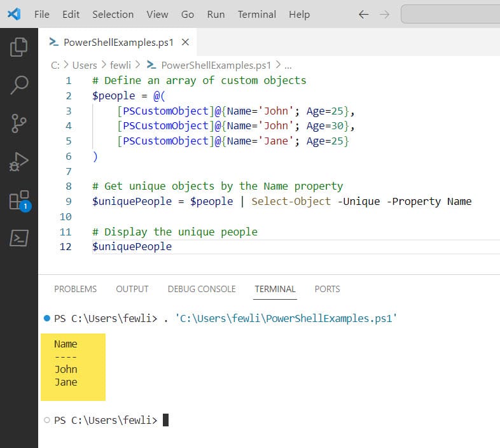The height and width of the screenshot is (448, 500).
Task: Click line number 2 in gutter
Action: tap(69, 95)
